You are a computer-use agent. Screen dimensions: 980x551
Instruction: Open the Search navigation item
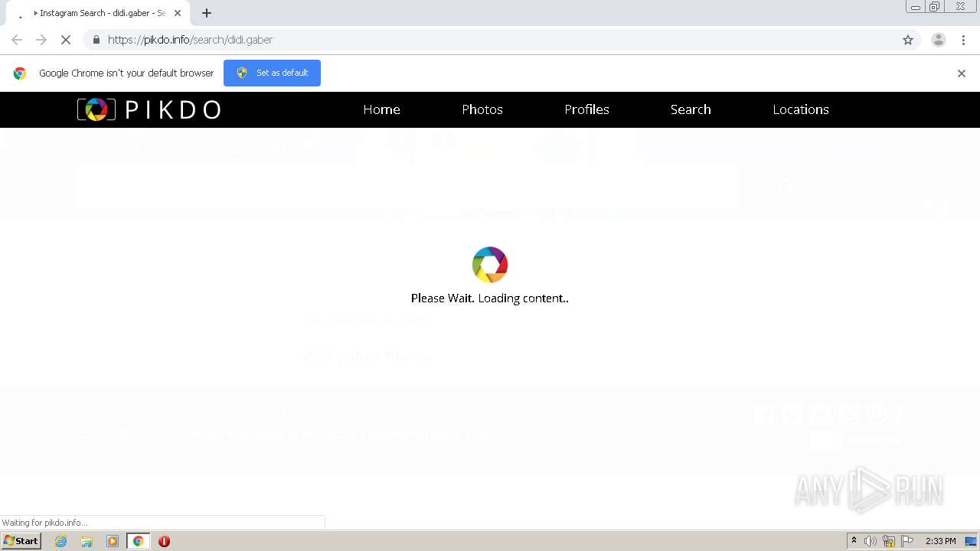coord(691,109)
